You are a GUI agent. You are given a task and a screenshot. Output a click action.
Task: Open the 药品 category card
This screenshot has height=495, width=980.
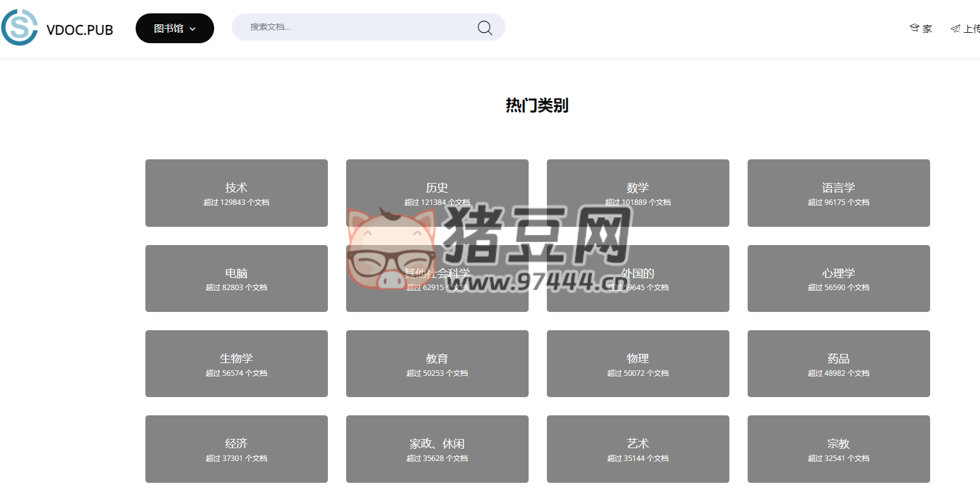pos(839,364)
